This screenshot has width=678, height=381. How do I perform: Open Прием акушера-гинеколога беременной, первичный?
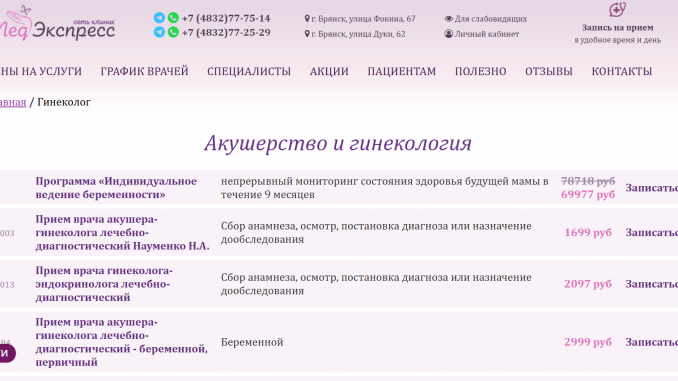point(122,342)
